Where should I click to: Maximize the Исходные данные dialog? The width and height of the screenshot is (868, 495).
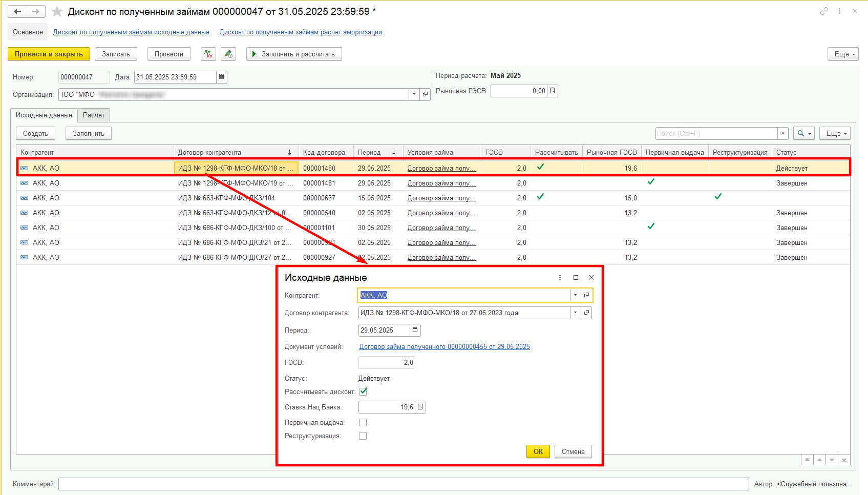click(576, 277)
